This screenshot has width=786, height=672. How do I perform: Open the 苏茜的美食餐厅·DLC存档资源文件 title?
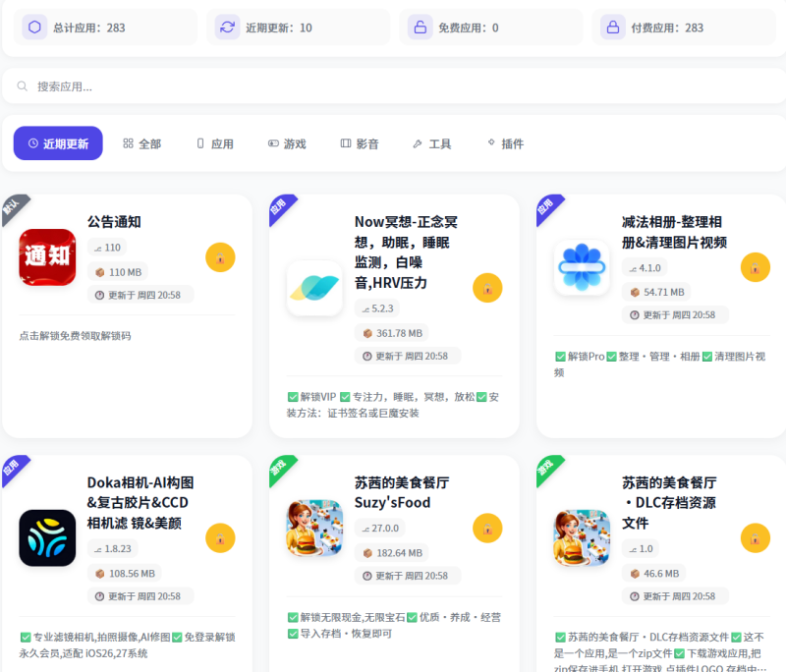click(669, 503)
